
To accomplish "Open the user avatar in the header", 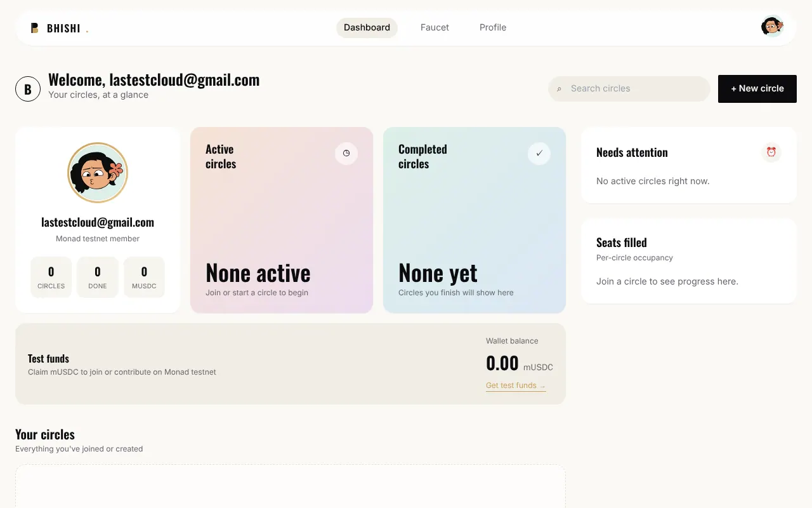I will [773, 27].
